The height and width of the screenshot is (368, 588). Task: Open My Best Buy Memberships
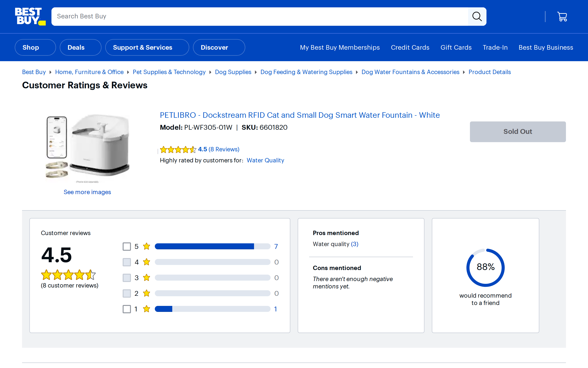(x=340, y=47)
